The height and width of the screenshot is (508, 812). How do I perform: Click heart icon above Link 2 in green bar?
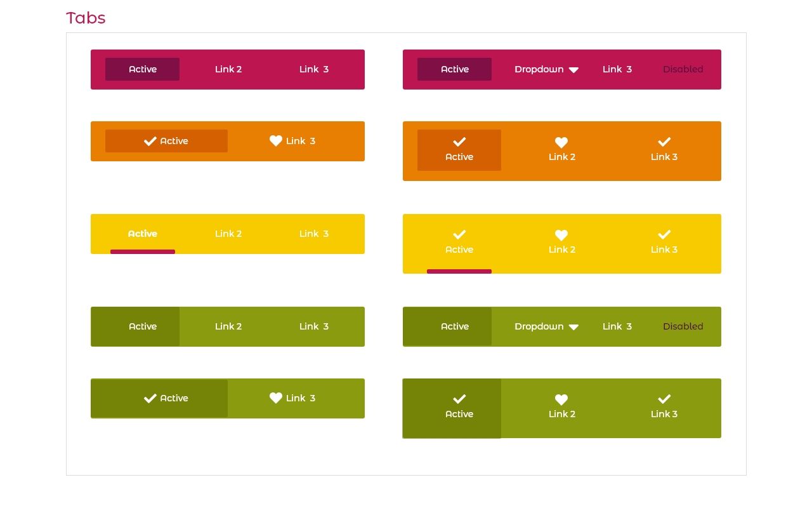(x=561, y=399)
